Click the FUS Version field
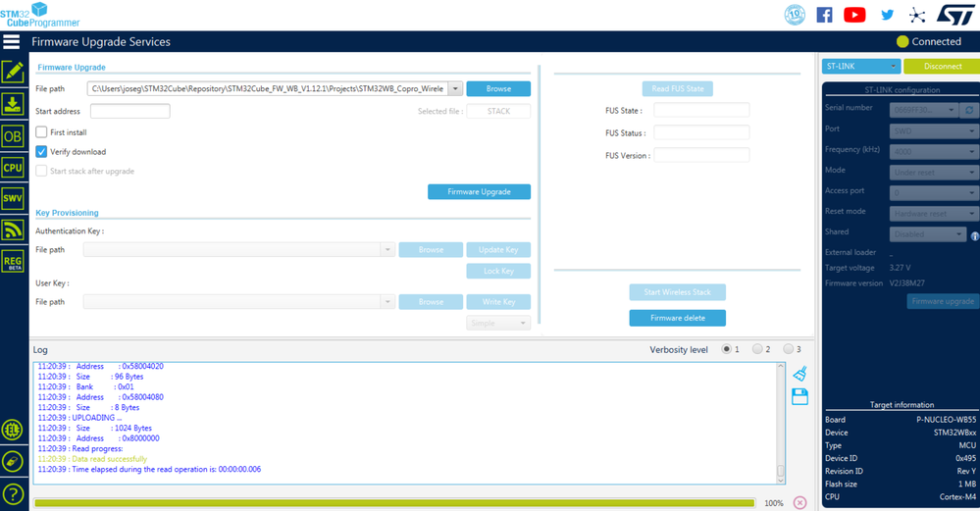980x511 pixels. pyautogui.click(x=701, y=156)
